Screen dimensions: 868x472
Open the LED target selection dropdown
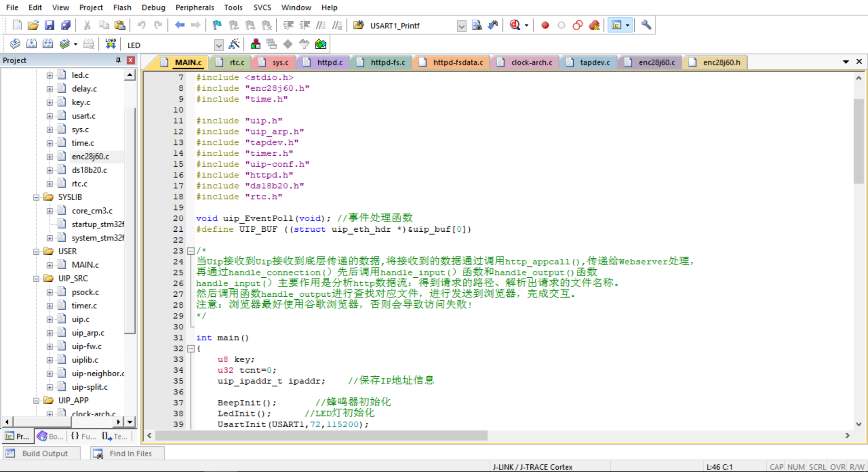tap(219, 45)
